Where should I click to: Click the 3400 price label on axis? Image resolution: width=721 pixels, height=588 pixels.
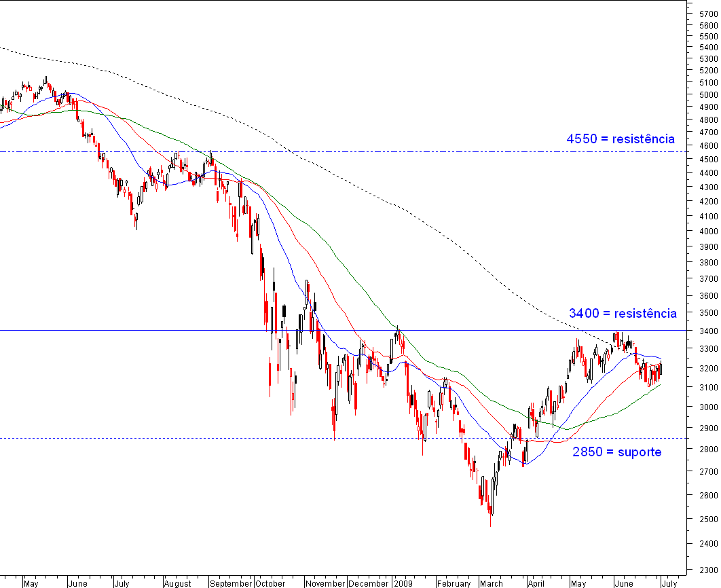click(x=708, y=331)
